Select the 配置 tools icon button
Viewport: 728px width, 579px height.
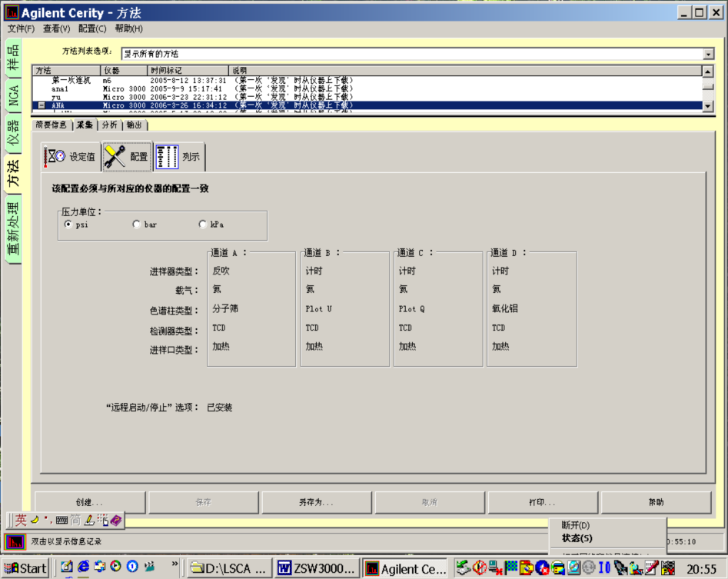127,156
